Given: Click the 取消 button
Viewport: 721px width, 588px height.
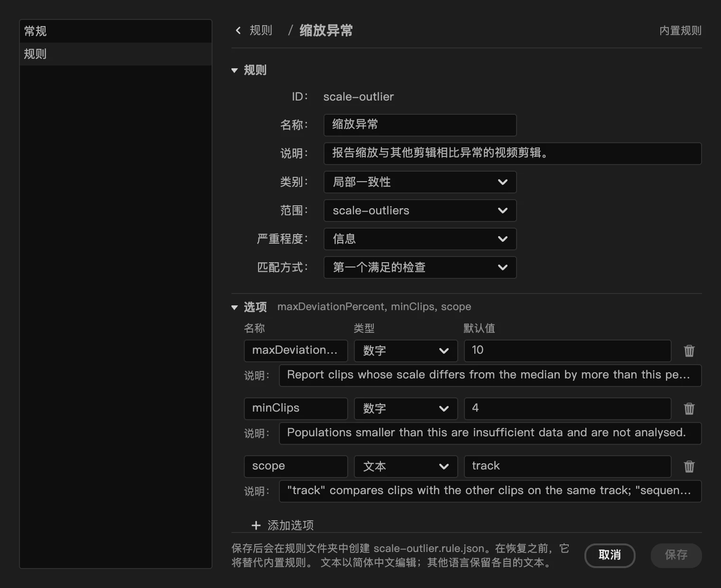Looking at the screenshot, I should 610,555.
